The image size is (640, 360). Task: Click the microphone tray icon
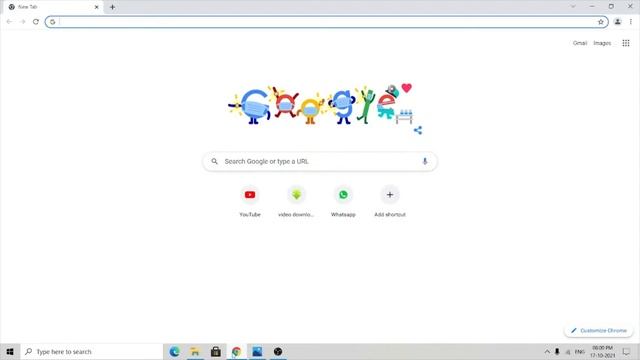pos(557,351)
